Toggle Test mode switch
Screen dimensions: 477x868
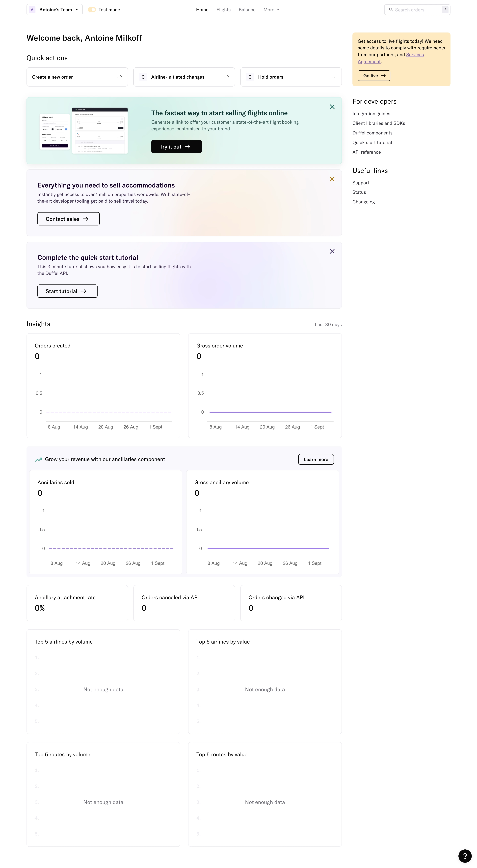(x=92, y=10)
